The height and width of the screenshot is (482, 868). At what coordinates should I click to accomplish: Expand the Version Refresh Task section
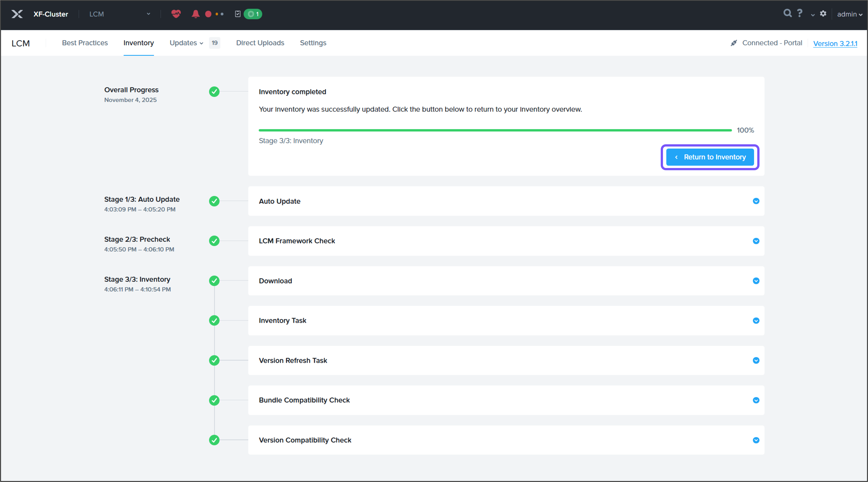tap(756, 360)
